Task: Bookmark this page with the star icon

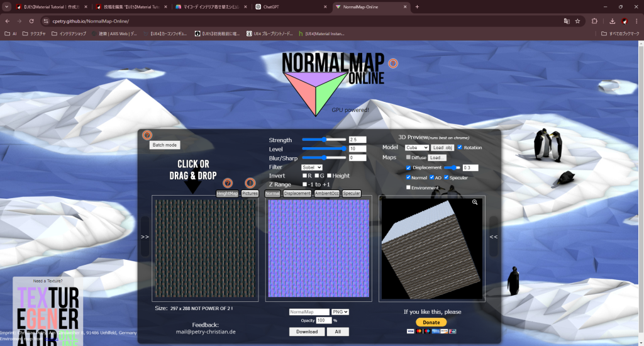Action: click(577, 21)
